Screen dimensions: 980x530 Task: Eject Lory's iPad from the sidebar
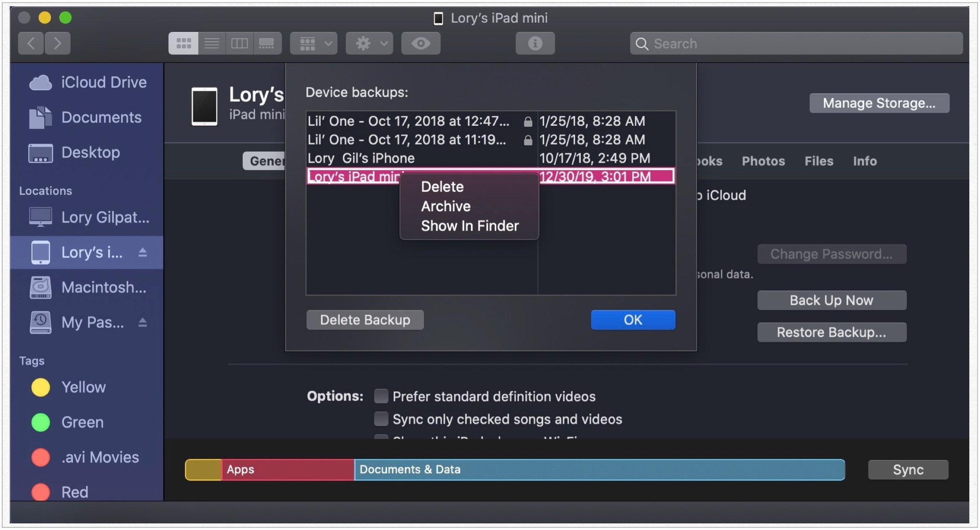click(143, 252)
